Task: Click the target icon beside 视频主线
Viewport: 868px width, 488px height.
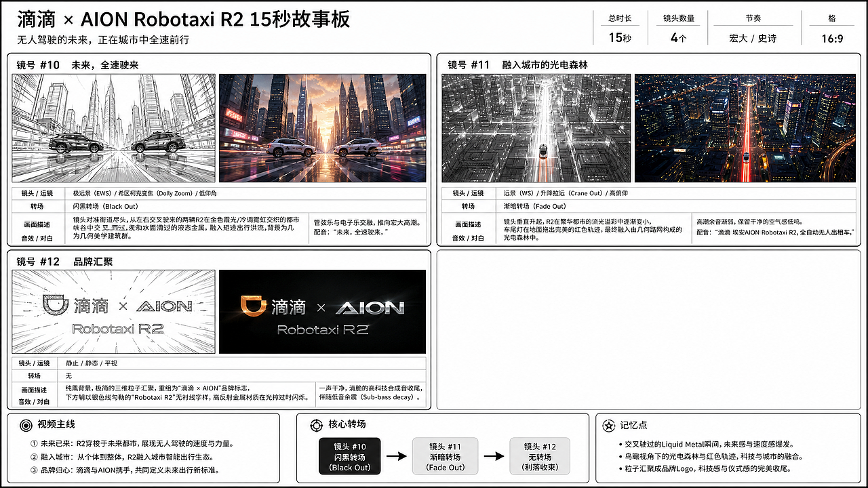Action: pyautogui.click(x=26, y=425)
